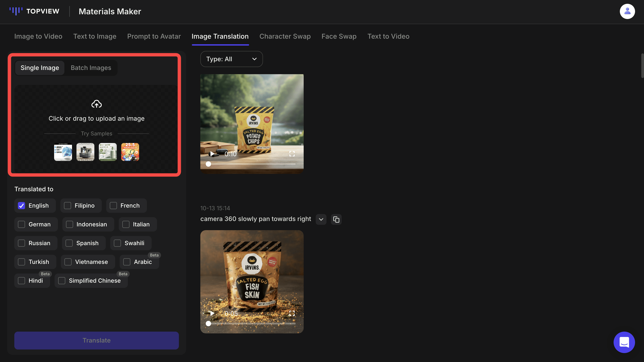This screenshot has height=362, width=644.
Task: Expand the camera prompt chevron
Action: (321, 219)
